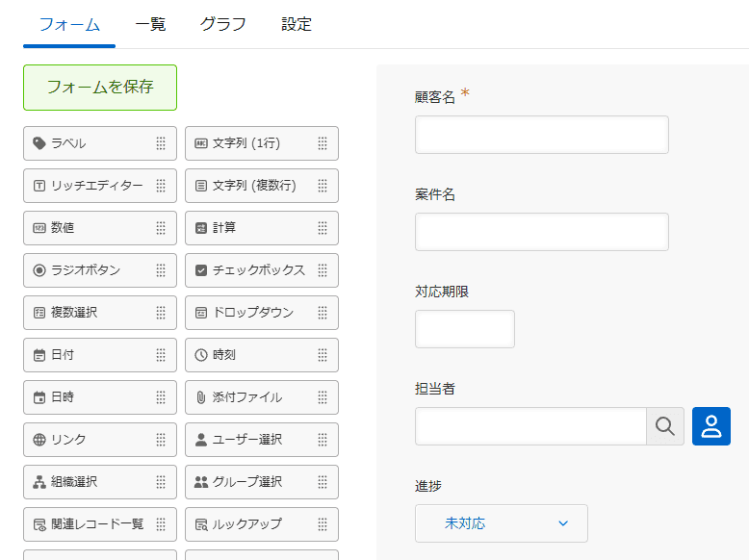Select the ラジオボタン icon

click(x=39, y=270)
